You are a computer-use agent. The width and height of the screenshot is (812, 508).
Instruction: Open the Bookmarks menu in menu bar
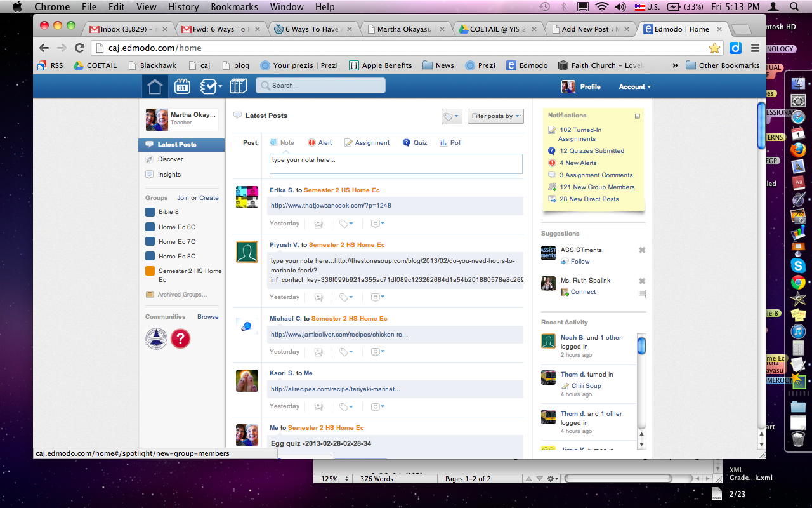point(234,7)
